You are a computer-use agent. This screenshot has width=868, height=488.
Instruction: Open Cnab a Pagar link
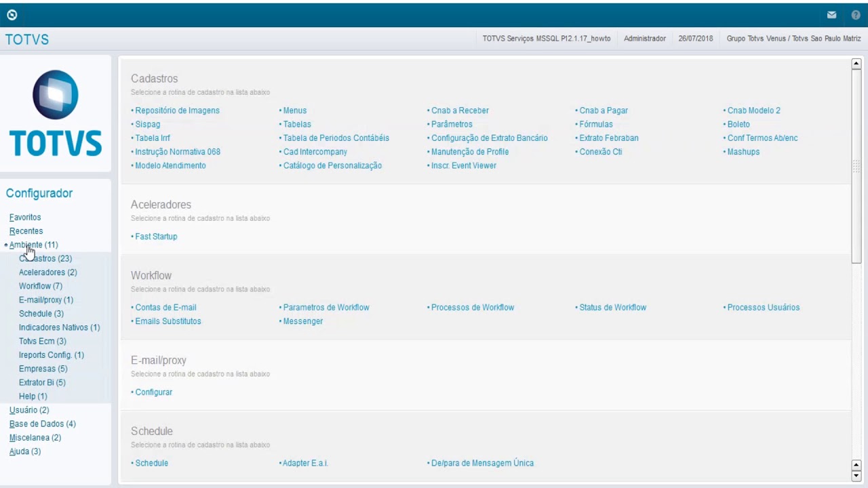click(604, 110)
